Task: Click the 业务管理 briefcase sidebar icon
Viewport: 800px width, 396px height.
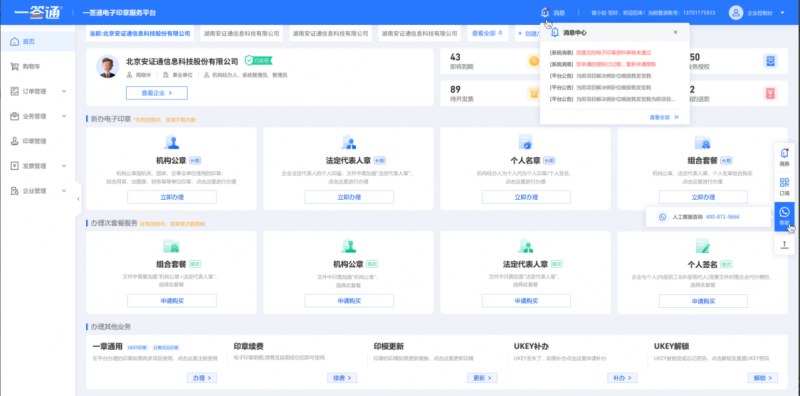Action: [x=14, y=116]
